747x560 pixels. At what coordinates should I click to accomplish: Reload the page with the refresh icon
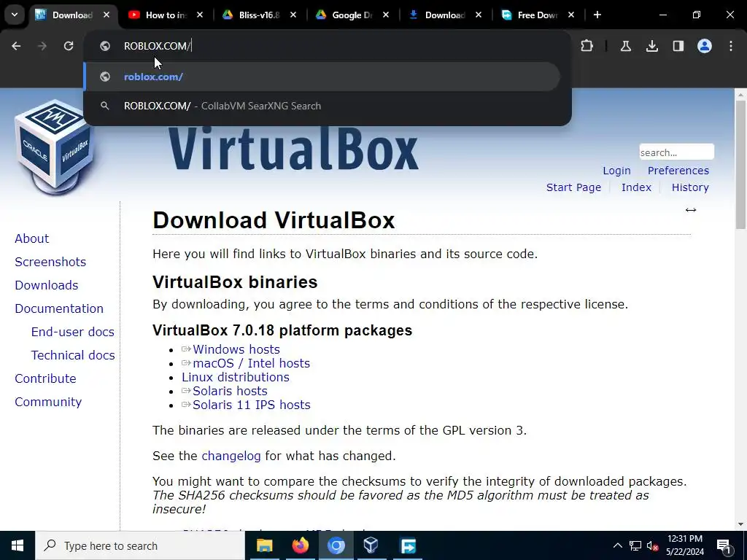coord(69,46)
